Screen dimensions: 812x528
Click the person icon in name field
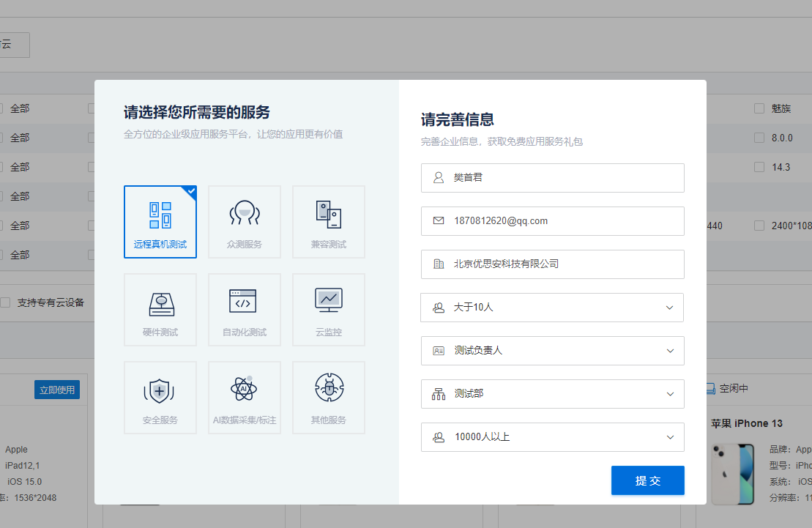pos(439,178)
